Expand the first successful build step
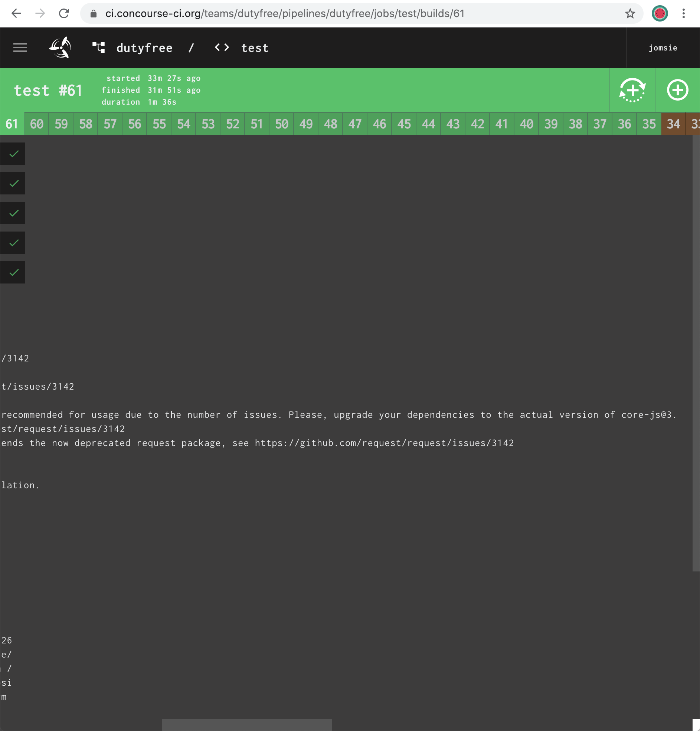The height and width of the screenshot is (731, 700). 13,154
